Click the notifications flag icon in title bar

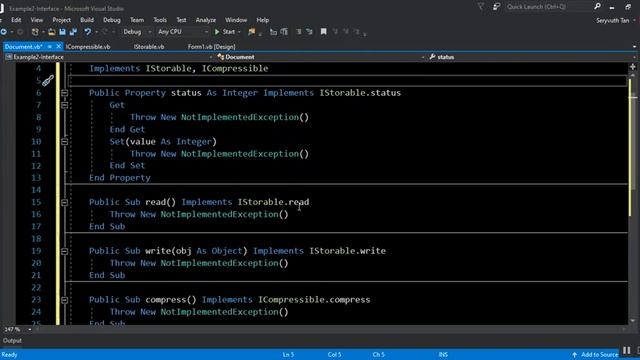[x=481, y=6]
